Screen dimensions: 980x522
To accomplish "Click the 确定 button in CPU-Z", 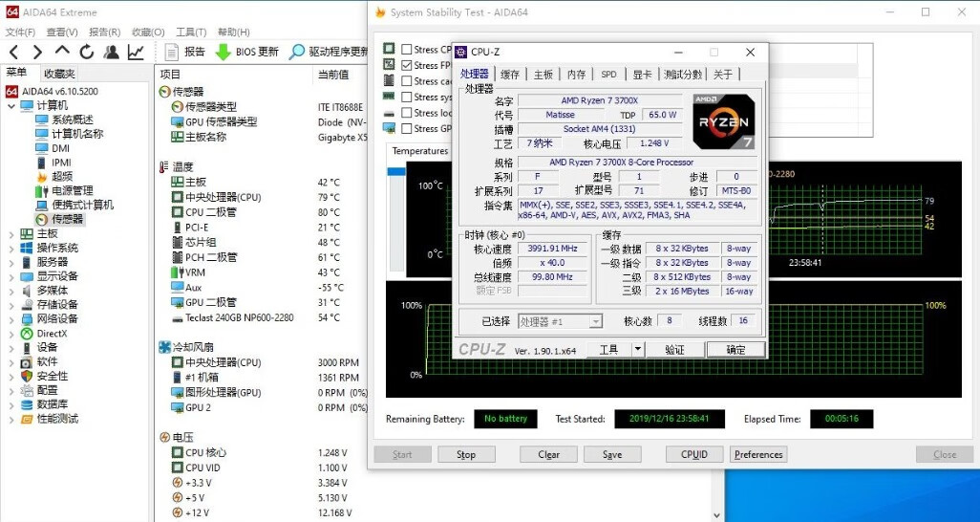I will coord(735,349).
